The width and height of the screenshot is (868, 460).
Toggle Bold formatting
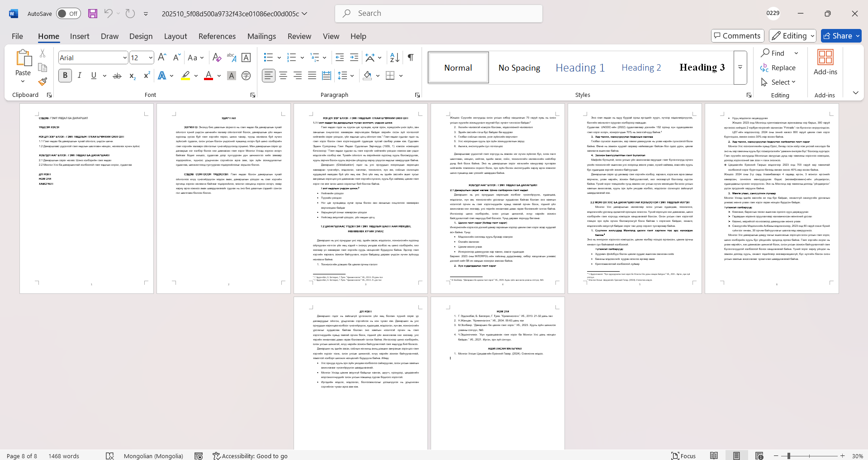[x=65, y=76]
